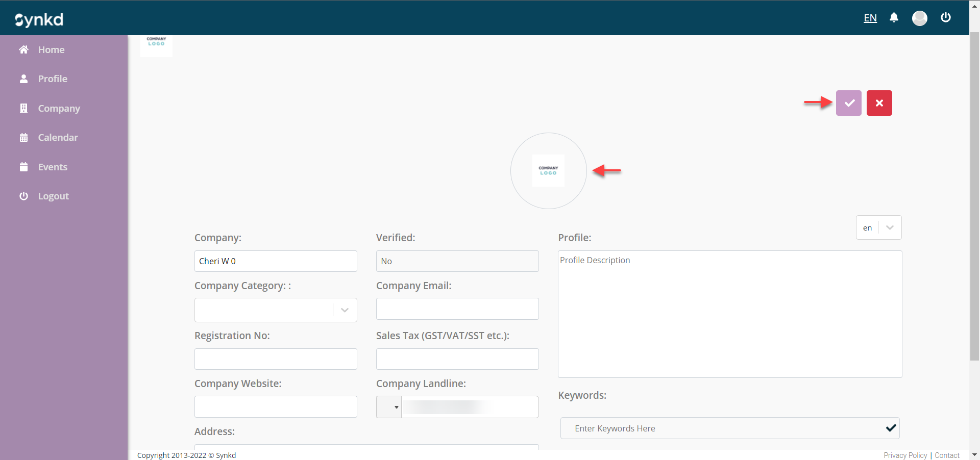The width and height of the screenshot is (980, 460).
Task: Click the power icon in header
Action: (945, 18)
